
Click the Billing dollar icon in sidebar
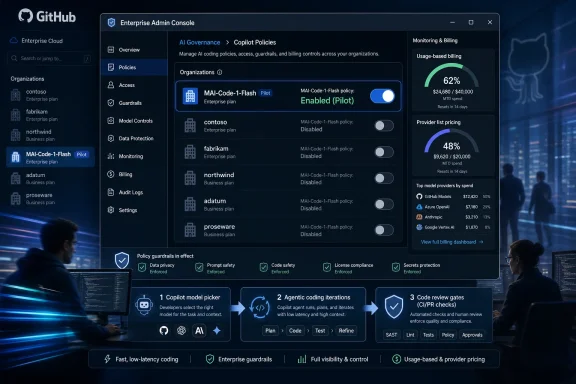click(111, 174)
